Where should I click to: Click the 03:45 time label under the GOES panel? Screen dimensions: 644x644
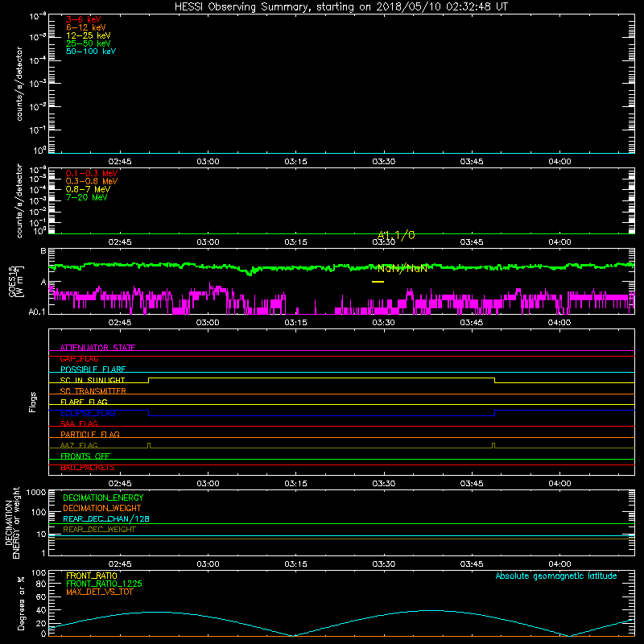click(x=472, y=323)
